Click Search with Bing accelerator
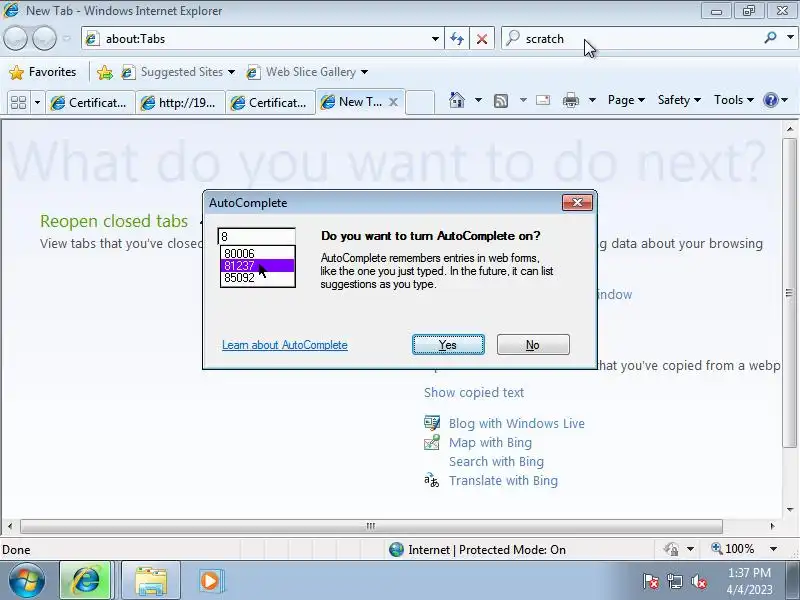Image resolution: width=800 pixels, height=600 pixels. pyautogui.click(x=496, y=461)
